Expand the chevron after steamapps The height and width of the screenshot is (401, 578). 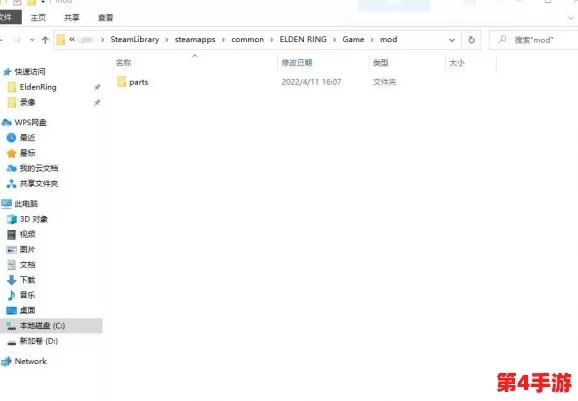[223, 40]
